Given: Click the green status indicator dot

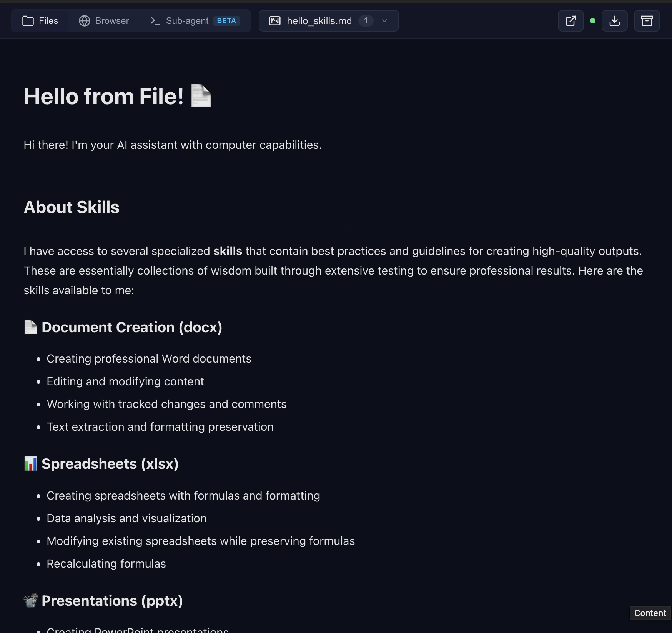Looking at the screenshot, I should [593, 21].
